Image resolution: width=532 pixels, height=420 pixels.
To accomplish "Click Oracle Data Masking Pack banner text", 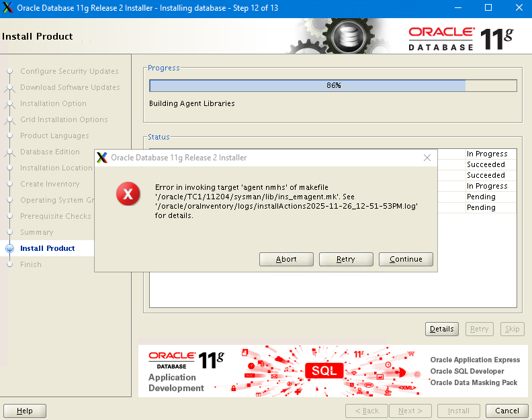I will [x=474, y=382].
